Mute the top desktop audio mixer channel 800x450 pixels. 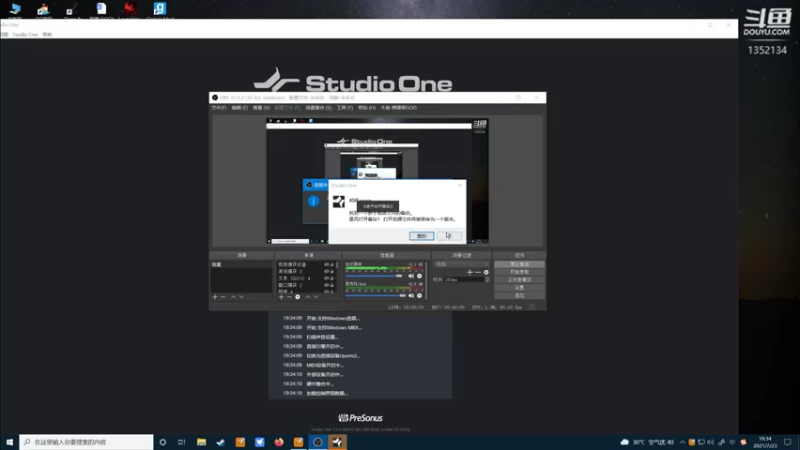[x=411, y=276]
